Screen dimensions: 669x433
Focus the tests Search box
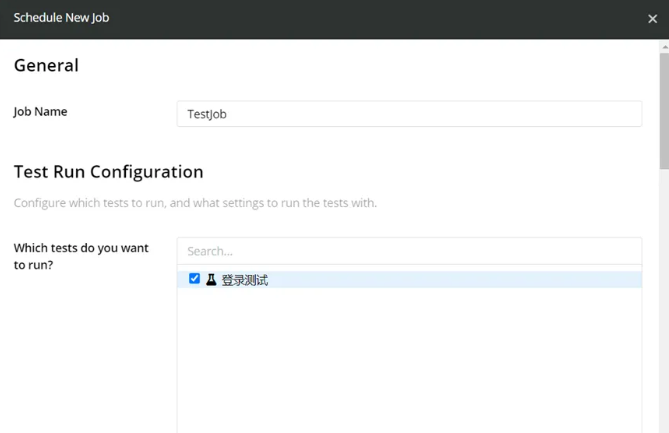click(409, 251)
